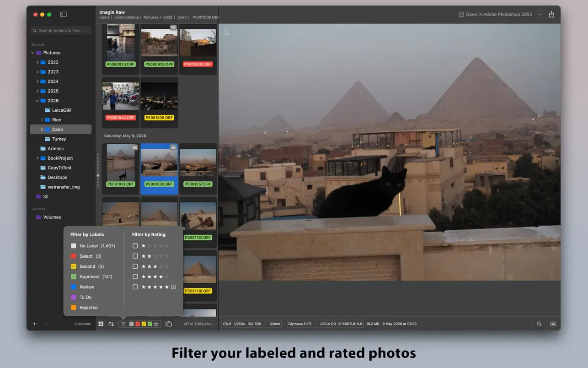588x368 pixels.
Task: Select thumbnail P5091057.ORF
Action: [x=198, y=168]
